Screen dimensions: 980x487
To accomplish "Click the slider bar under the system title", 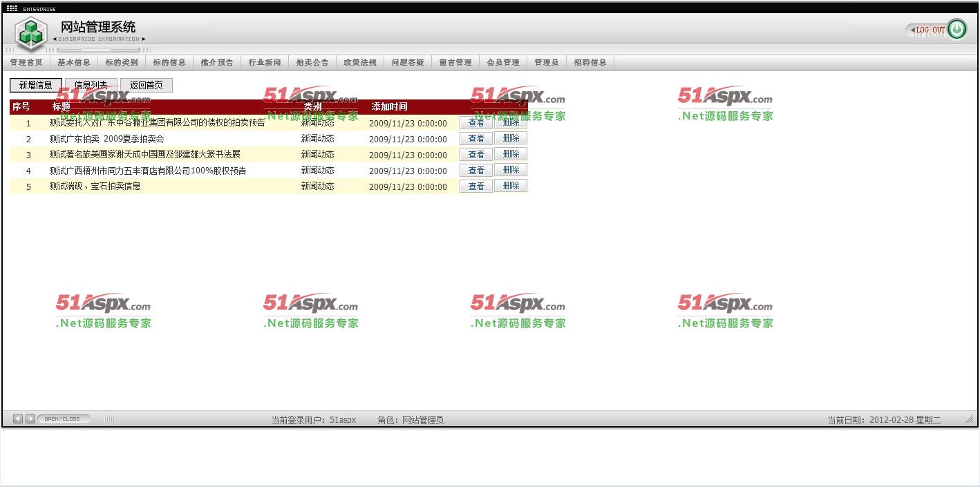I will click(98, 50).
